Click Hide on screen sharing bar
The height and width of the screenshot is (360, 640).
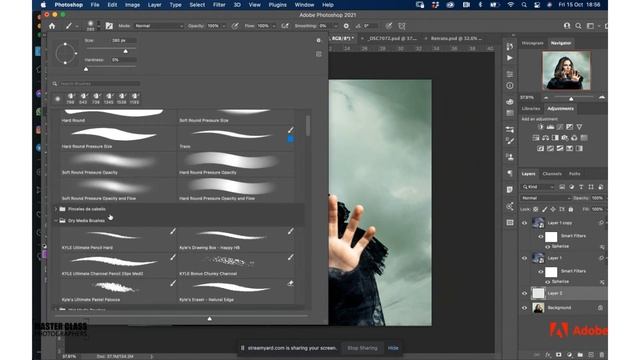[x=393, y=348]
